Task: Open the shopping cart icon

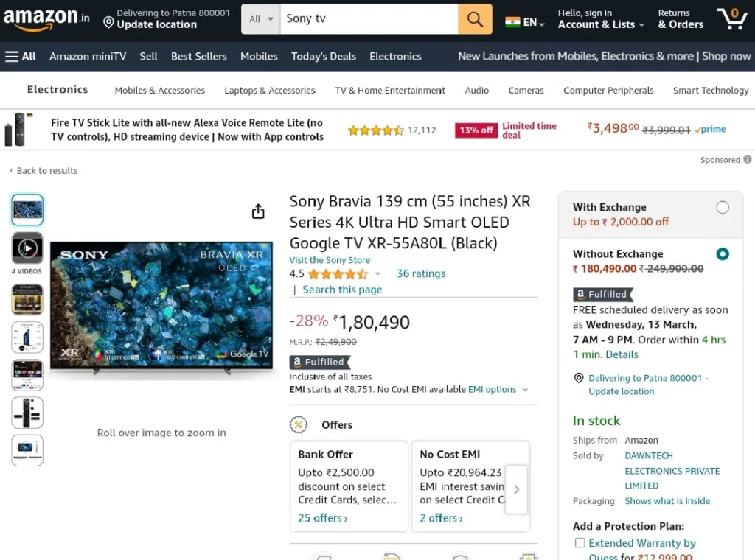Action: (732, 18)
